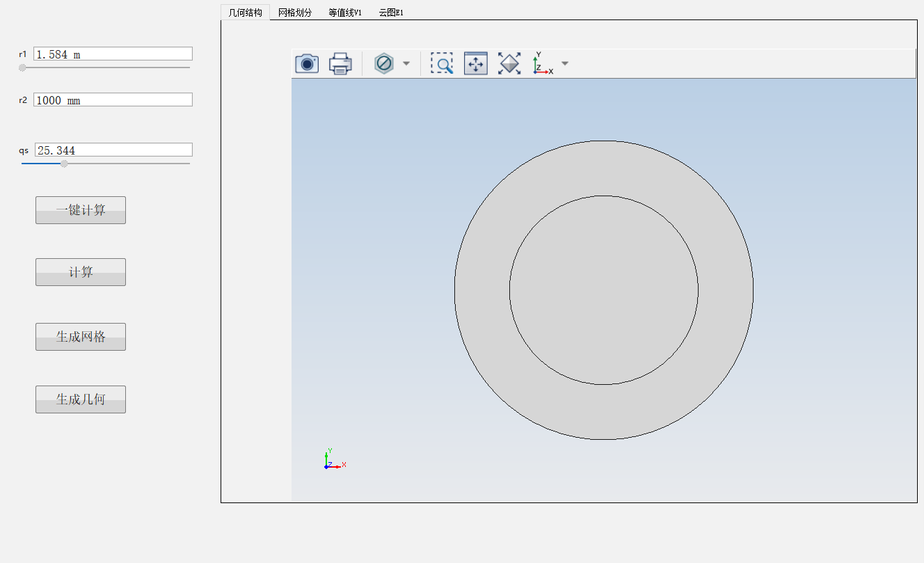Take an image snapshot with the camera icon
Screen dimensions: 924x563
coord(307,63)
